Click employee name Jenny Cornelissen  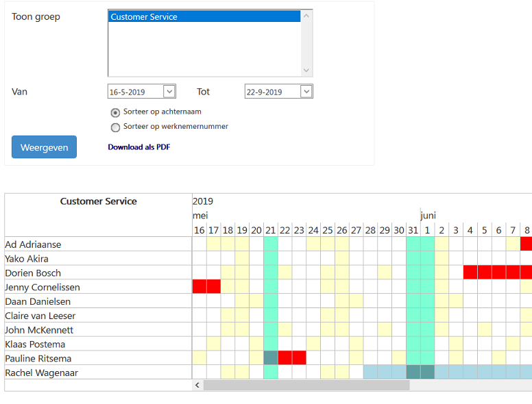tap(43, 287)
